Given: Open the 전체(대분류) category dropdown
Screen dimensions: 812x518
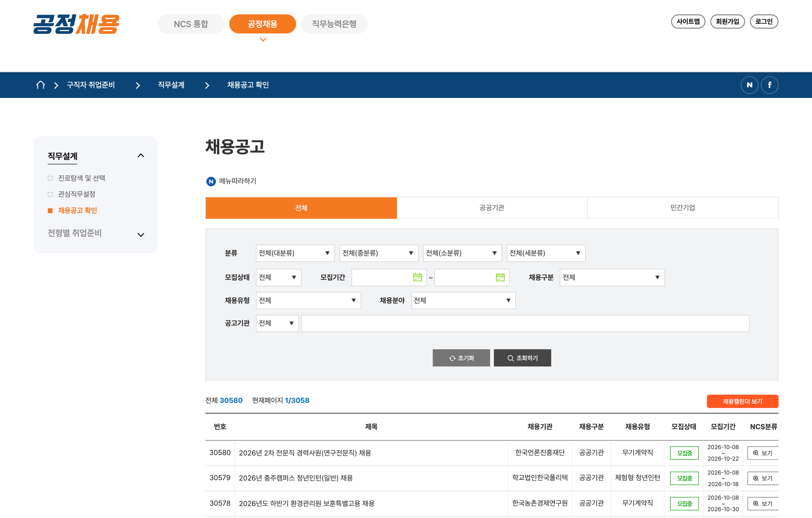Looking at the screenshot, I should tap(295, 253).
